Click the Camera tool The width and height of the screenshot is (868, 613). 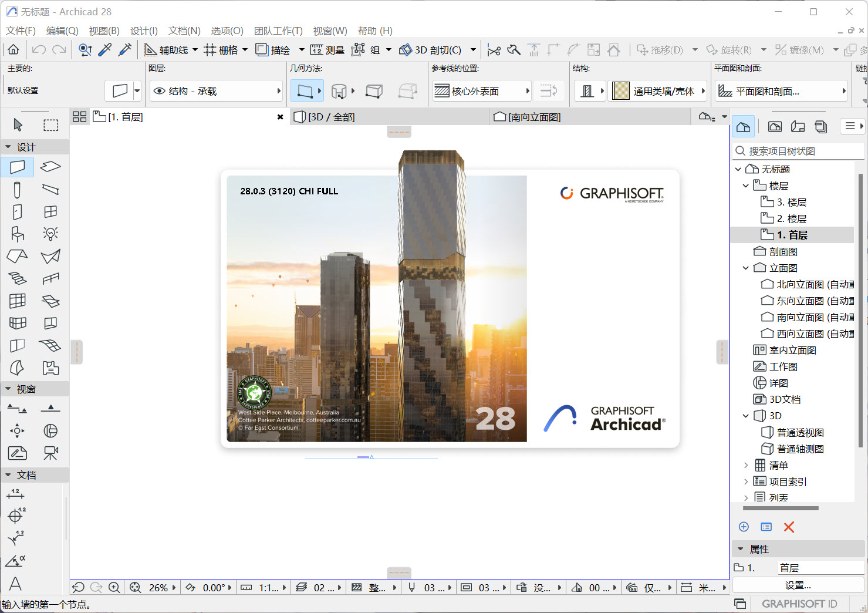pyautogui.click(x=51, y=453)
